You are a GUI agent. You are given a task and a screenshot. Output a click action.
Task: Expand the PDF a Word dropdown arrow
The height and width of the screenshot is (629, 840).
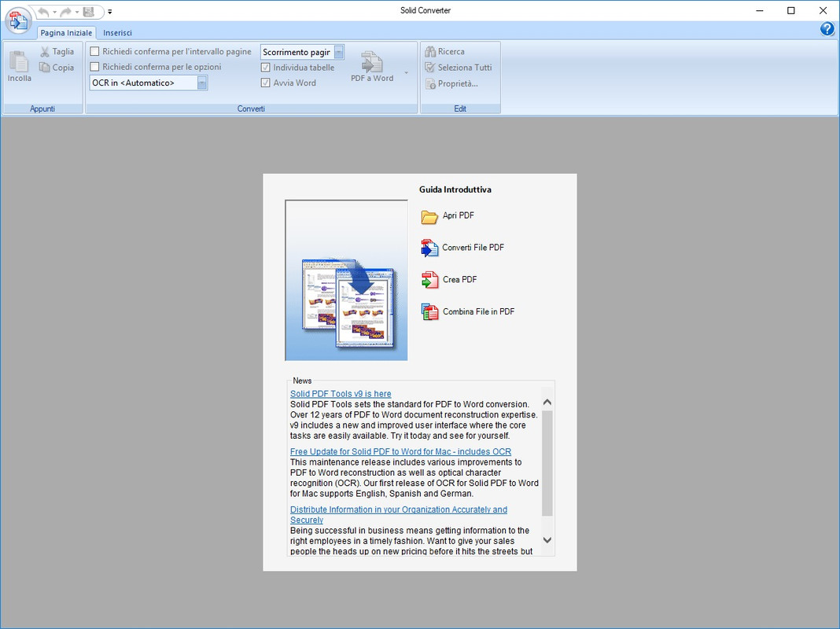[x=406, y=73]
